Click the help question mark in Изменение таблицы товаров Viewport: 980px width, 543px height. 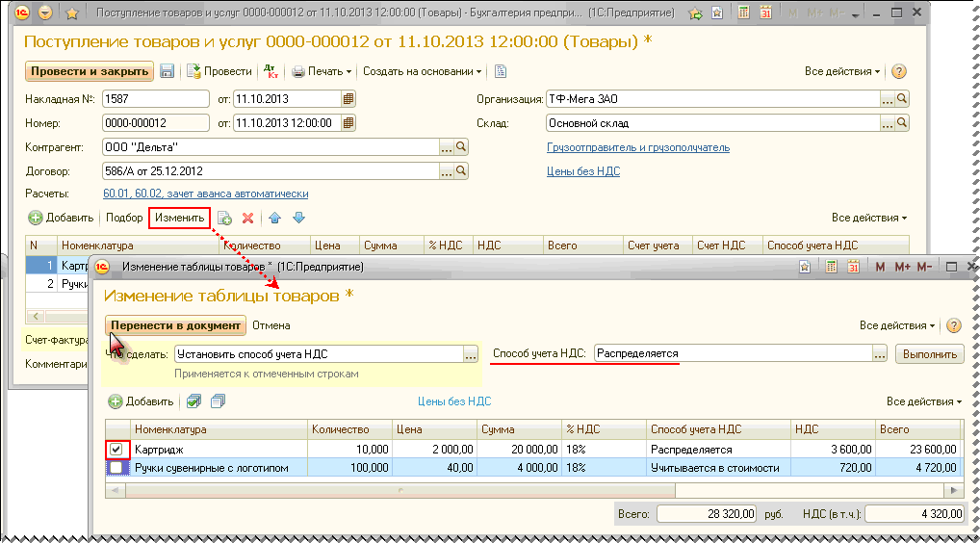click(954, 326)
